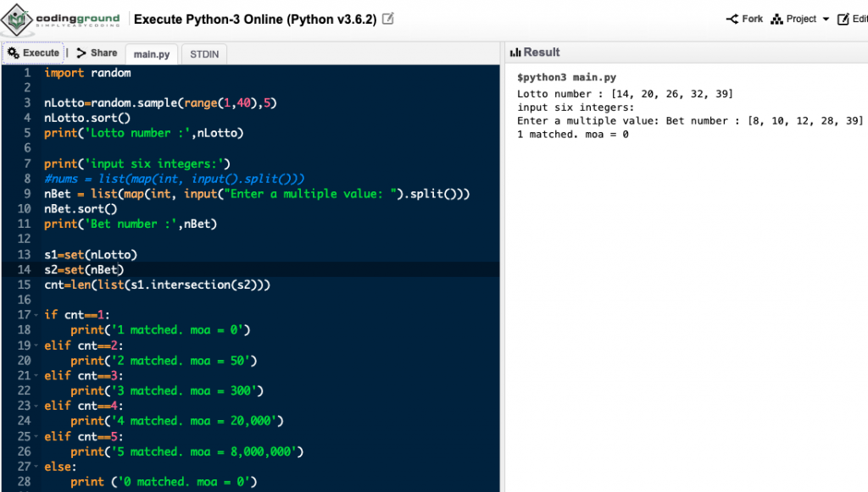Image resolution: width=868 pixels, height=492 pixels.
Task: Click the 'Lotto number :' output line
Action: click(x=625, y=94)
